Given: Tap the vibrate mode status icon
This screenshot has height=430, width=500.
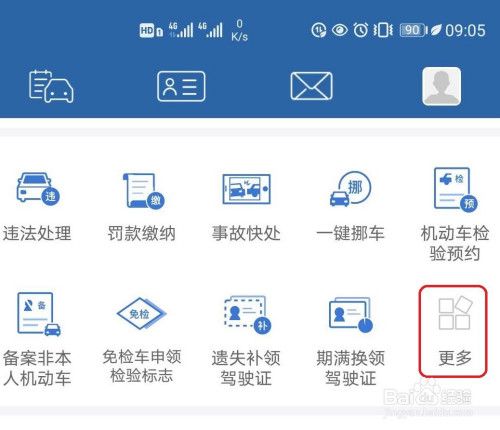Looking at the screenshot, I should tap(383, 30).
